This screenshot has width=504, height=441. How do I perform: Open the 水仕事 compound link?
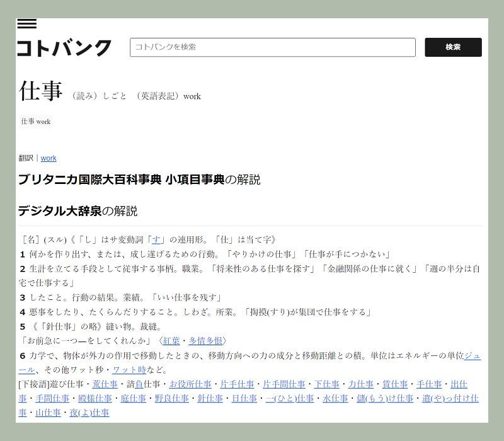point(335,399)
